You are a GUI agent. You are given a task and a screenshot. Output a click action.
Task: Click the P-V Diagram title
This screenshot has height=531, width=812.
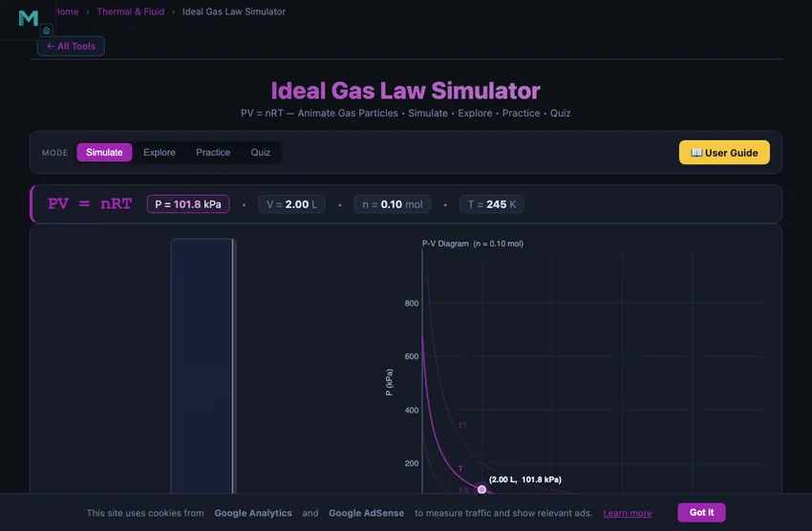click(472, 244)
